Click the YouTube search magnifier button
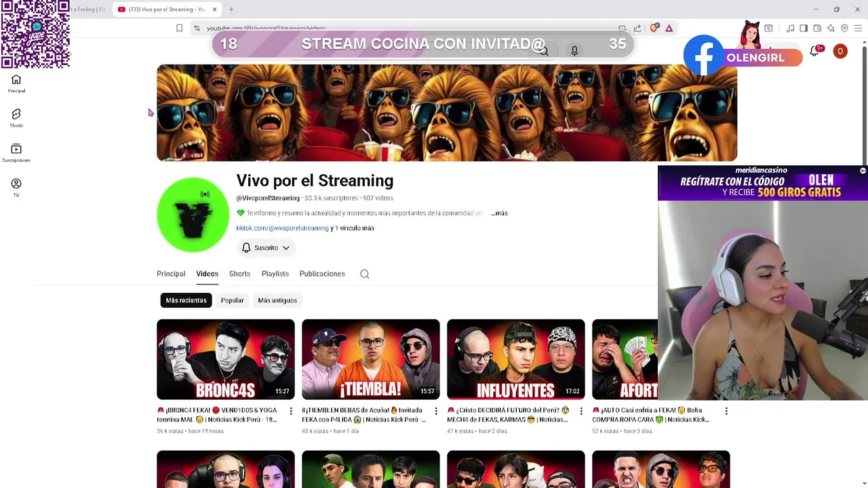This screenshot has height=488, width=868. point(543,51)
